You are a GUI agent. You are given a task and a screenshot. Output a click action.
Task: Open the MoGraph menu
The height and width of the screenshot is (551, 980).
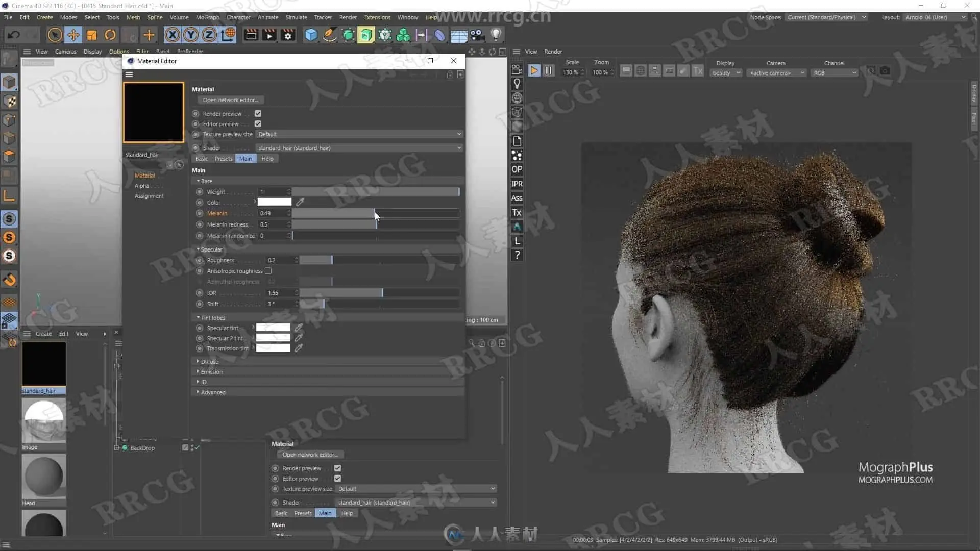click(207, 17)
